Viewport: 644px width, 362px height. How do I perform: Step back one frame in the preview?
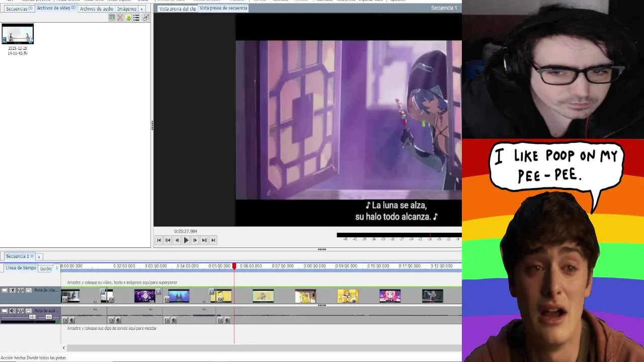click(x=177, y=240)
